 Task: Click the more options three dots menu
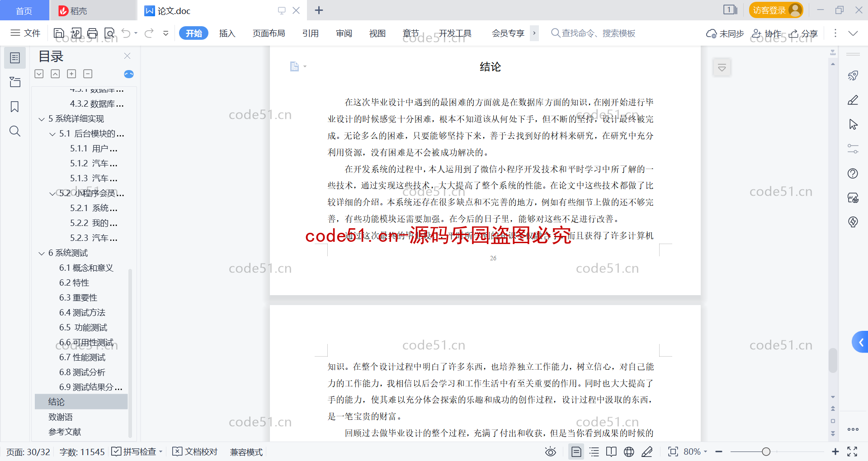(x=835, y=33)
